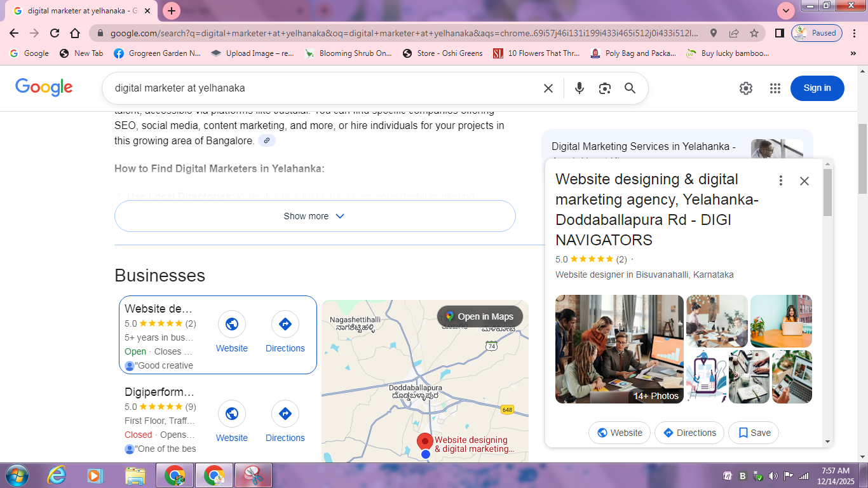The height and width of the screenshot is (488, 868).
Task: Open Grogreen Garden bookmark
Action: click(158, 53)
